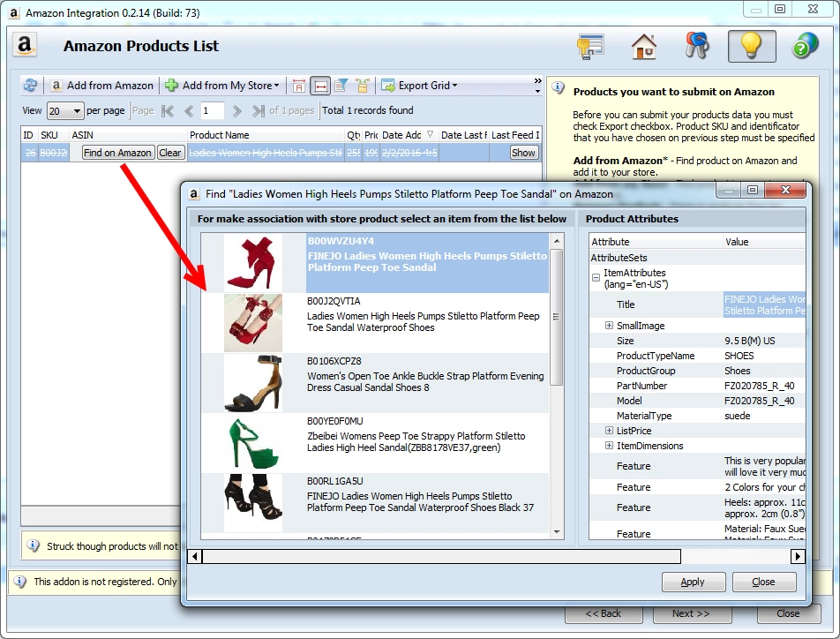The height and width of the screenshot is (639, 840).
Task: Select the B0106XCPZ8 ankle buckle sandal result
Action: (x=375, y=383)
